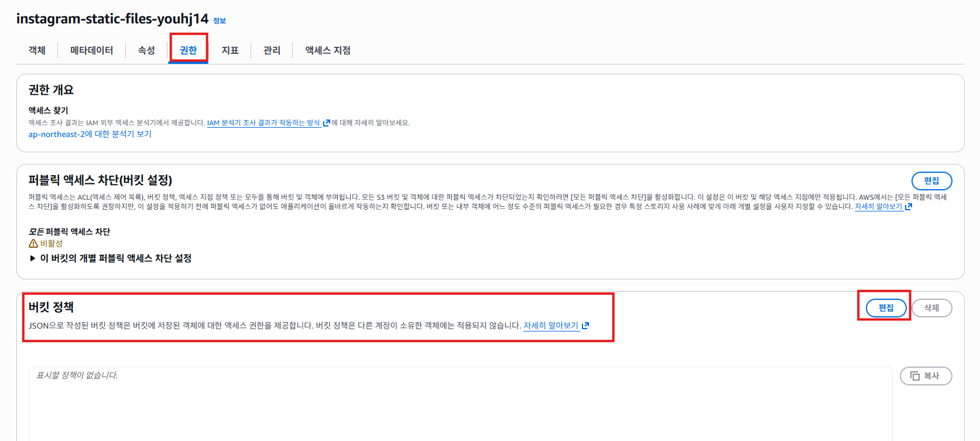Open 자세히 알아보기 link under 버킷 정책
Viewport: 980px width, 441px height.
click(x=551, y=326)
